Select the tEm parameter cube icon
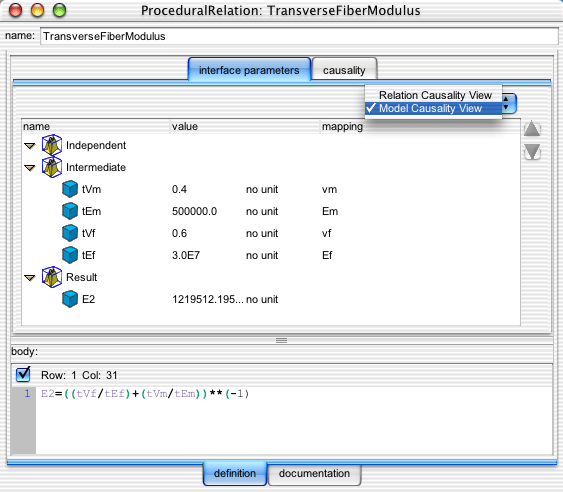 [70, 211]
